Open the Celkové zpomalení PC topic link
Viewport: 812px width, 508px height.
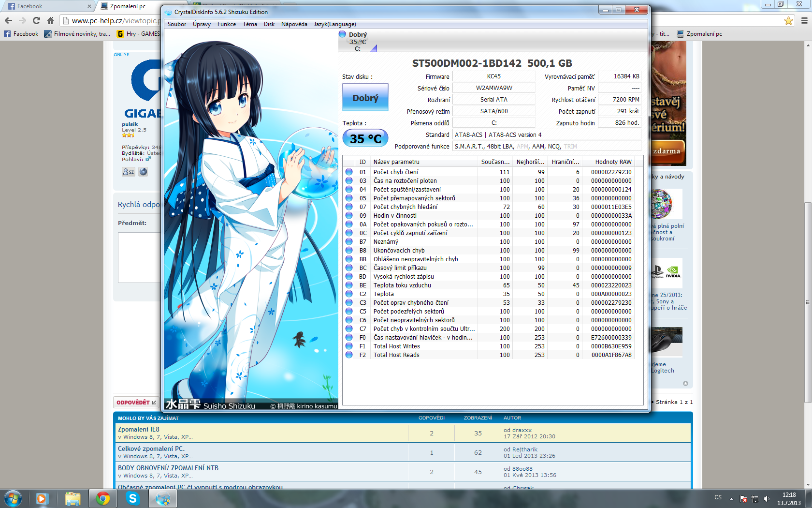coord(151,448)
